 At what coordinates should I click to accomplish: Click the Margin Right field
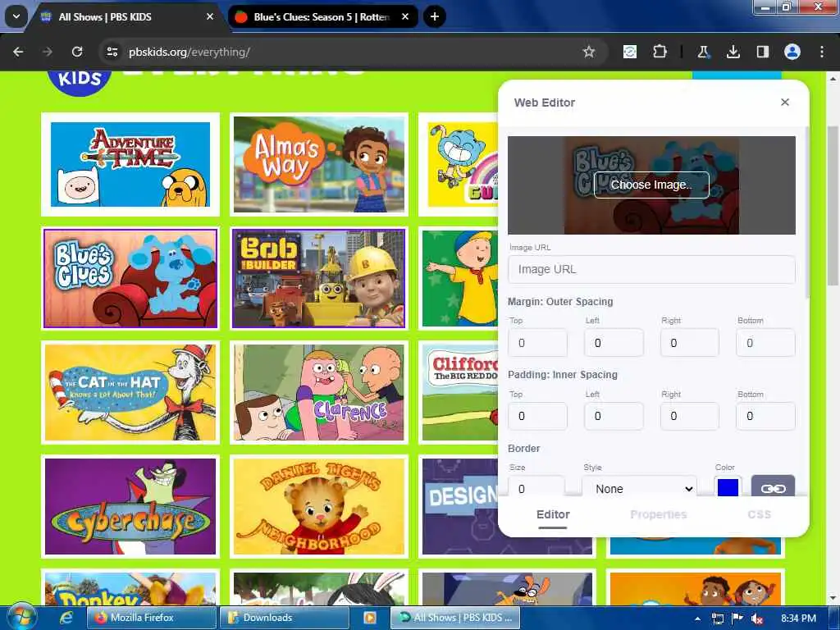[689, 343]
